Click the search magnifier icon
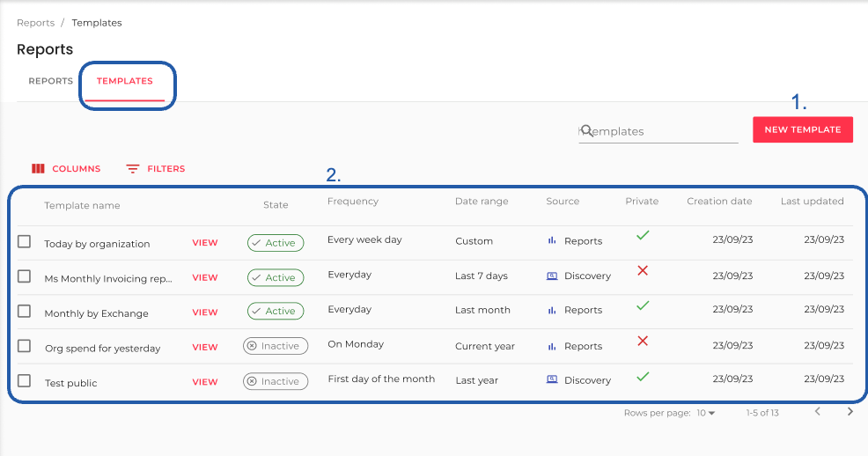868x456 pixels. point(586,130)
